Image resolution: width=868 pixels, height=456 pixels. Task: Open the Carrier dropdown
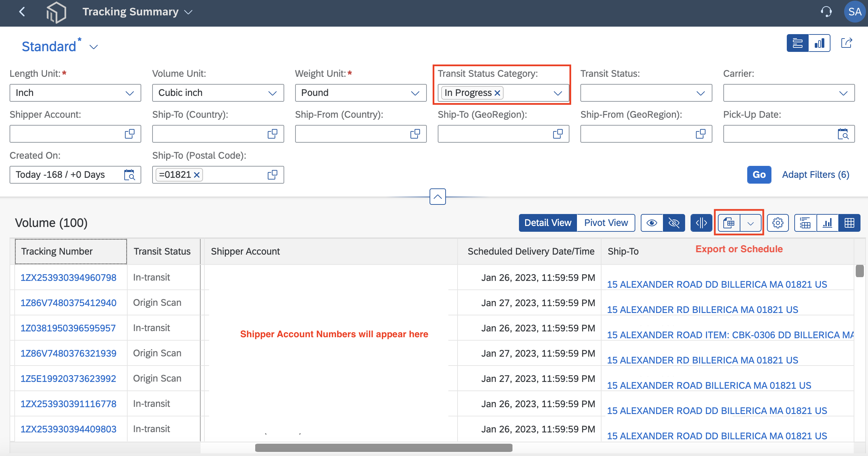pos(789,93)
